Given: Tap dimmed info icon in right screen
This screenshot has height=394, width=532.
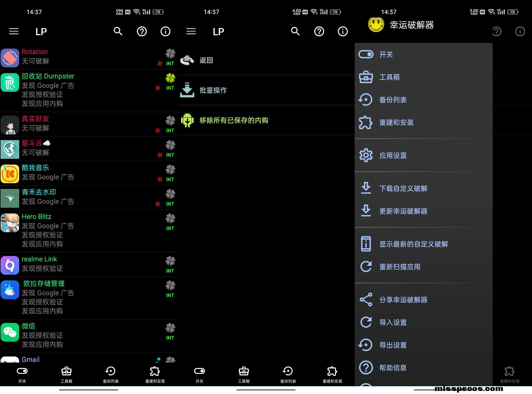Looking at the screenshot, I should tap(520, 31).
